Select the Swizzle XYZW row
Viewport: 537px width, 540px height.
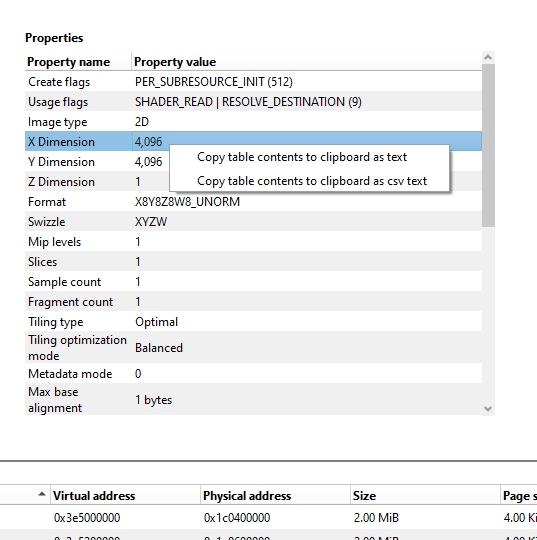[x=253, y=221]
